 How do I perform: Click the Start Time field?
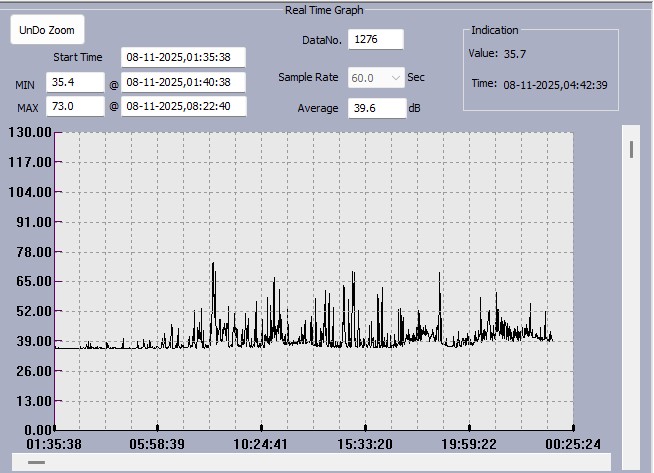coord(183,57)
